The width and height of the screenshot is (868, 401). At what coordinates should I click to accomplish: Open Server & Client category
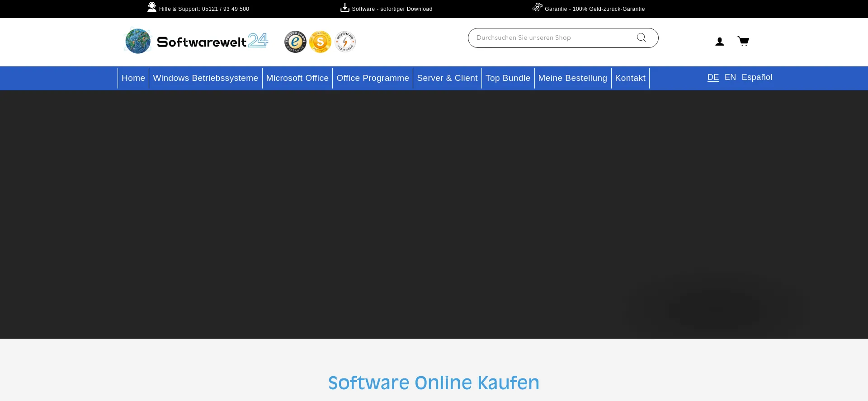click(448, 78)
